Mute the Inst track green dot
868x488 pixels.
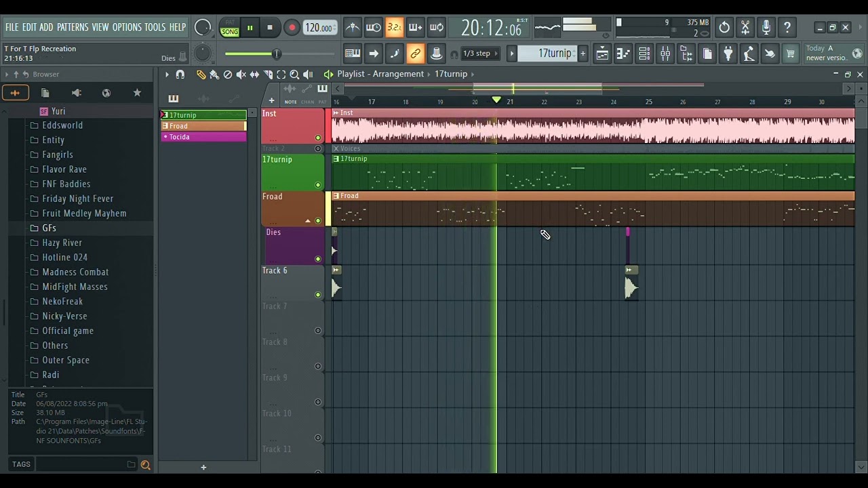(x=318, y=138)
